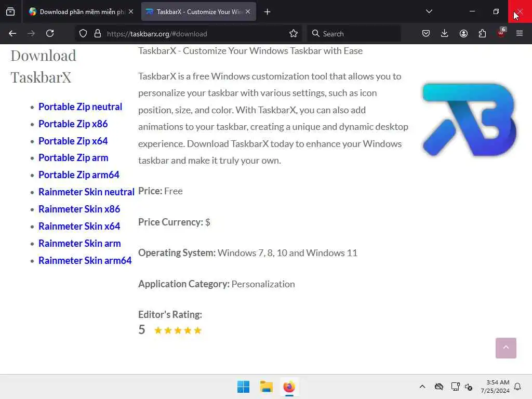
Task: Focus the Search box
Action: click(354, 34)
